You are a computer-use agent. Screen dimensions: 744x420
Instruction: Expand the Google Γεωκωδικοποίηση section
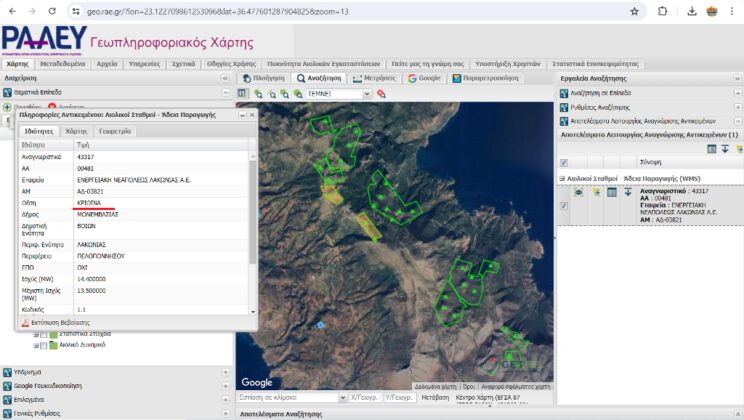(x=225, y=386)
